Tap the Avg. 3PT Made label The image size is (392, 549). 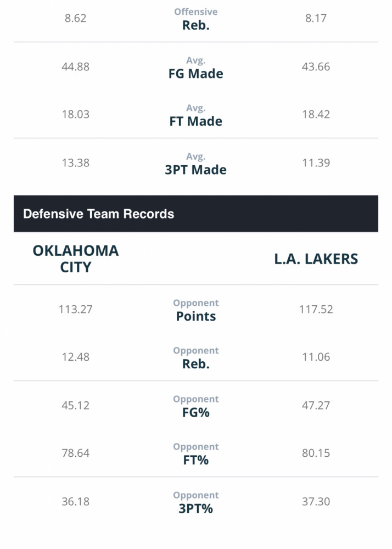pyautogui.click(x=195, y=164)
